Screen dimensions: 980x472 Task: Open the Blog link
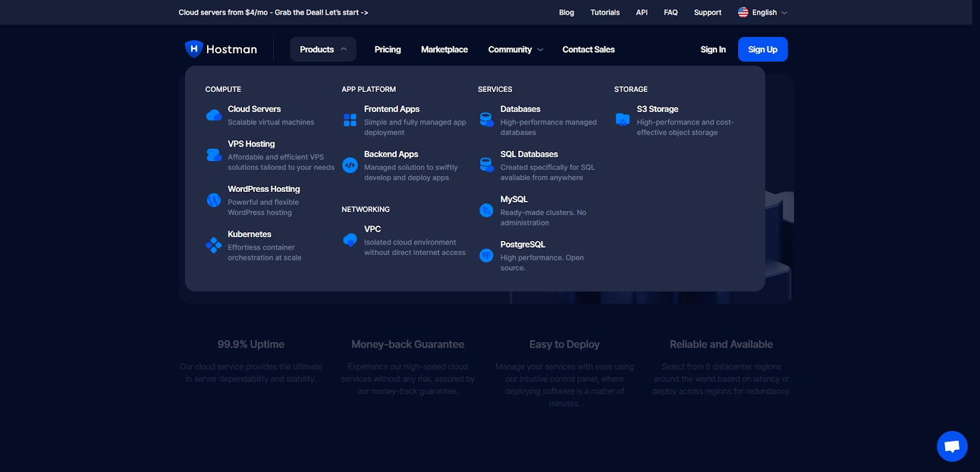pyautogui.click(x=567, y=12)
